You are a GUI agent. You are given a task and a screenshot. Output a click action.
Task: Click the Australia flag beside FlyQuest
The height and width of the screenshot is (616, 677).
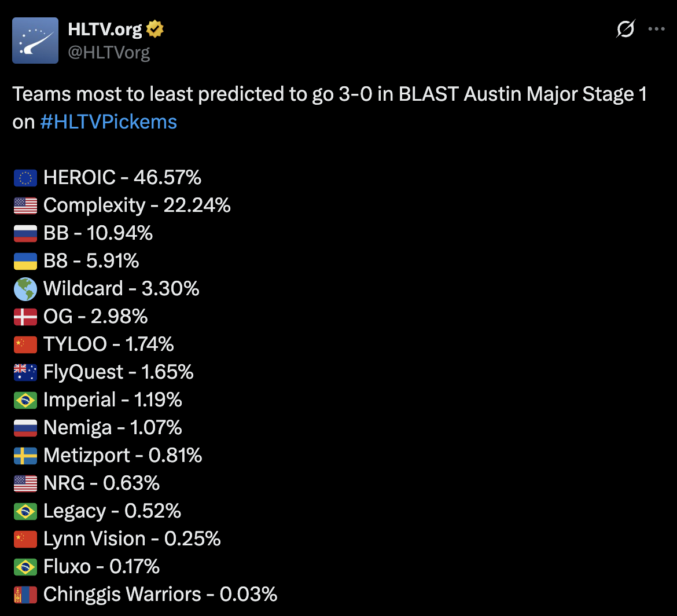coord(25,372)
